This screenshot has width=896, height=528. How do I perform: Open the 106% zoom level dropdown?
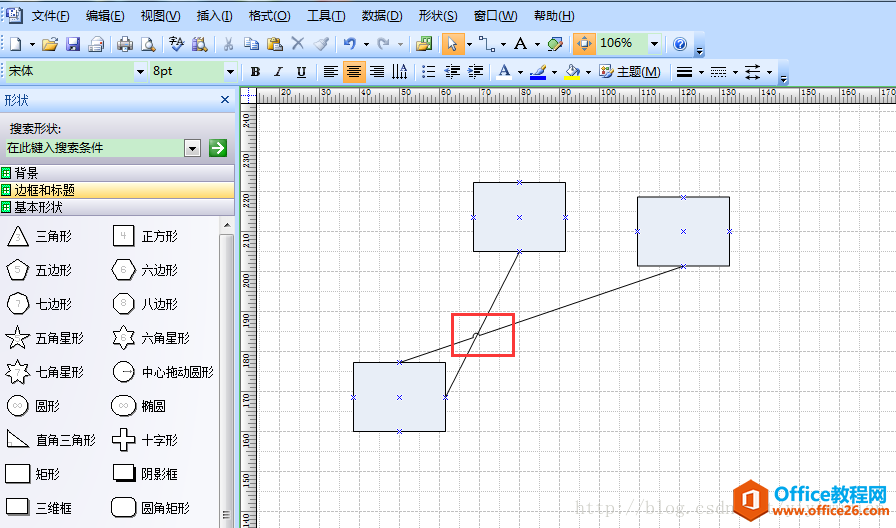(x=654, y=44)
